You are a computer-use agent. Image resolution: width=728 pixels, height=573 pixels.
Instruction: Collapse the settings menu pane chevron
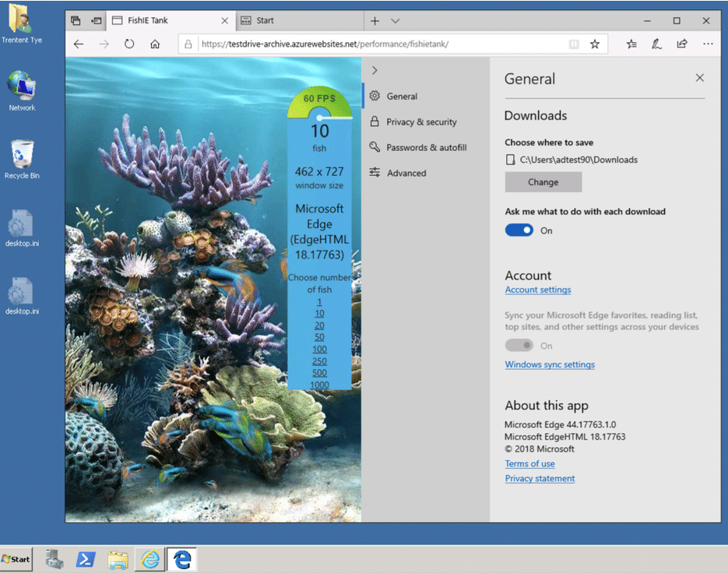(x=375, y=71)
